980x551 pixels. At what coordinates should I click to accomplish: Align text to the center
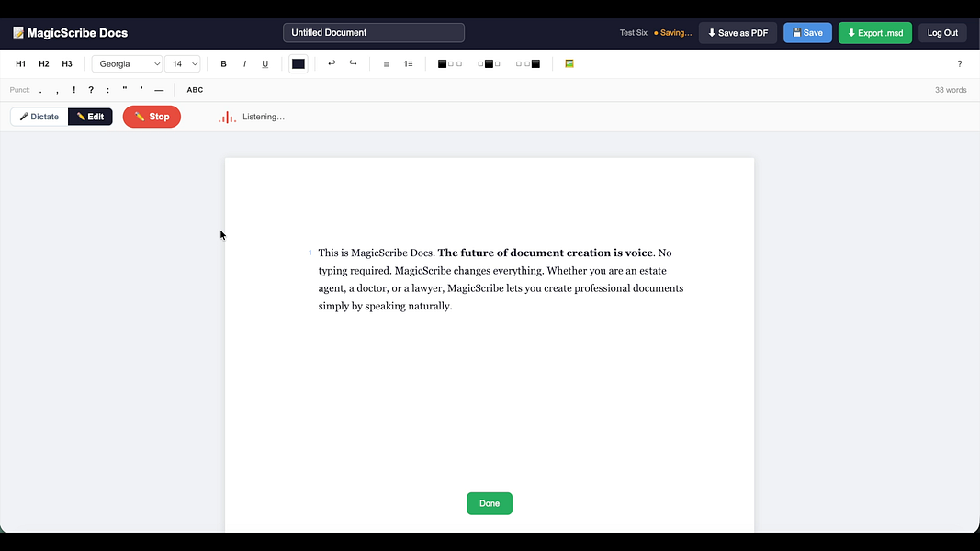coord(489,63)
